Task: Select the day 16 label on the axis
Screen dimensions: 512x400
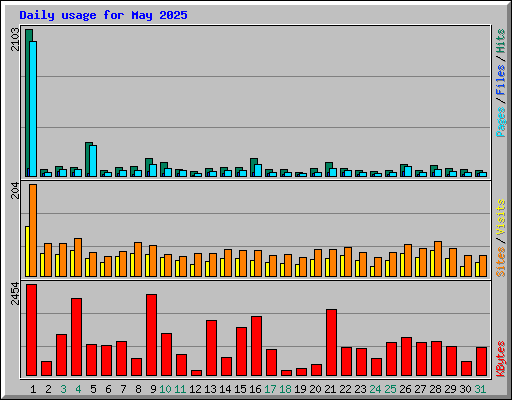Action: tap(255, 389)
